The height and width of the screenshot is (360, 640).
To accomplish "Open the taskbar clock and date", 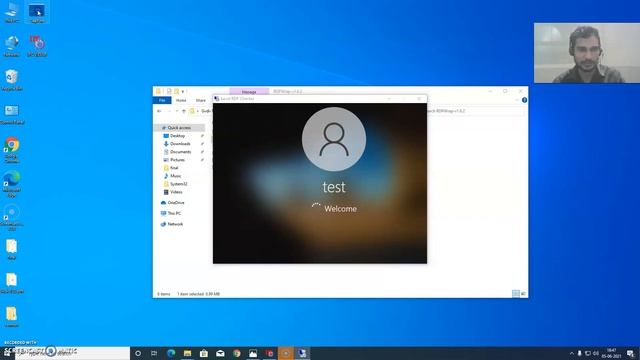I will 611,353.
